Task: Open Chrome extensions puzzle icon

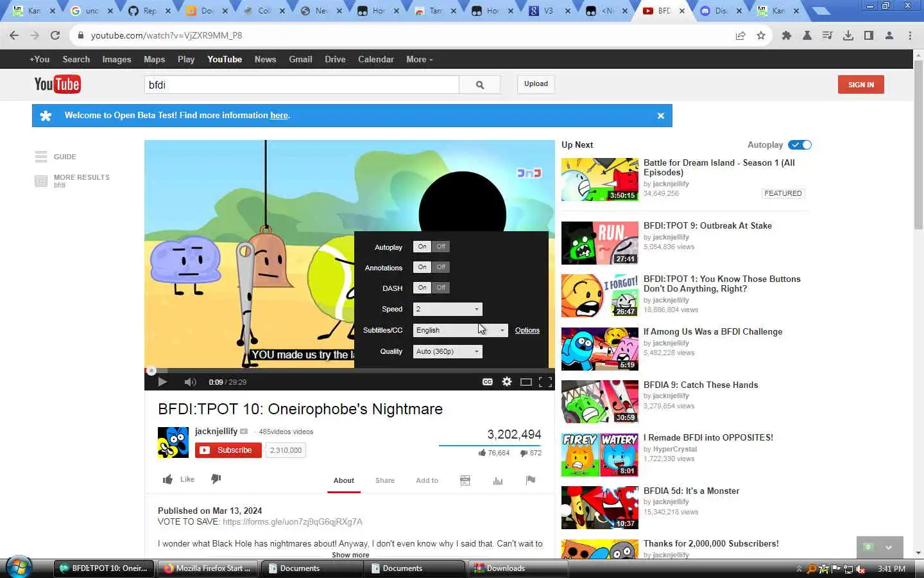Action: pyautogui.click(x=787, y=35)
